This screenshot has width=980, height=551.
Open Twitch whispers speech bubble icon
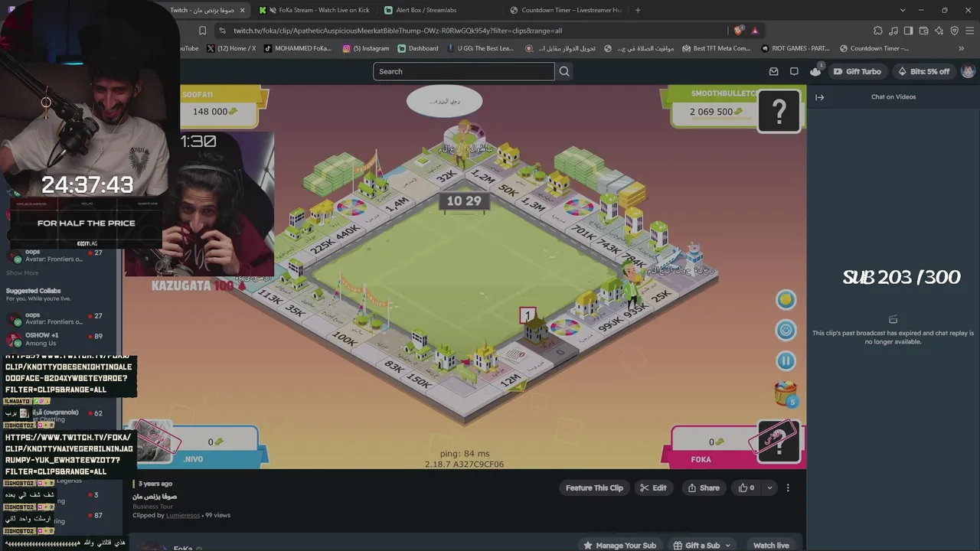[794, 71]
